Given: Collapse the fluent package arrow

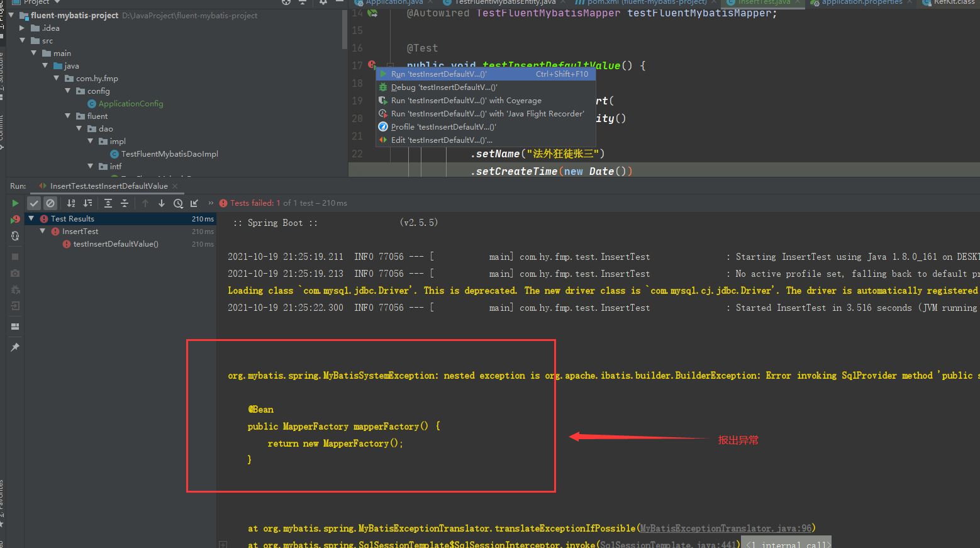Looking at the screenshot, I should point(68,116).
